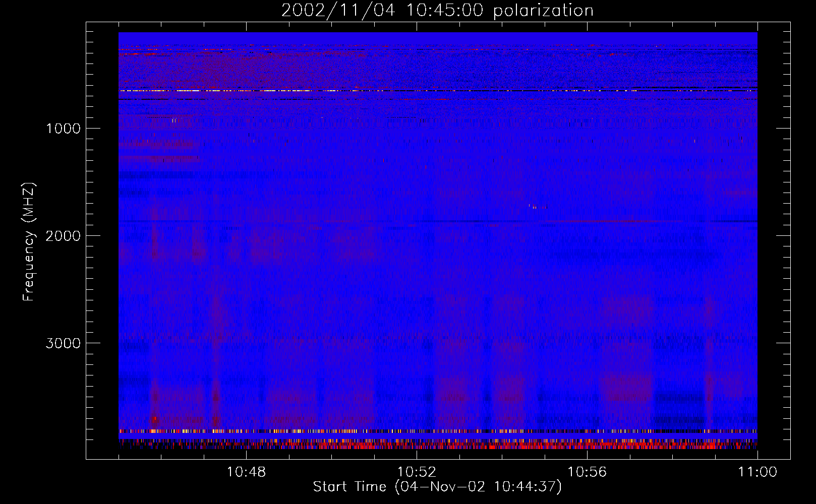
Task: Select the '1000' frequency axis label
Action: click(x=63, y=129)
